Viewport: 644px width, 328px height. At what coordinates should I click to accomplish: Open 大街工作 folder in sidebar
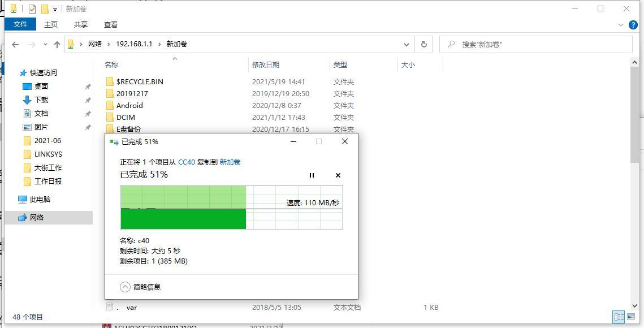click(47, 168)
